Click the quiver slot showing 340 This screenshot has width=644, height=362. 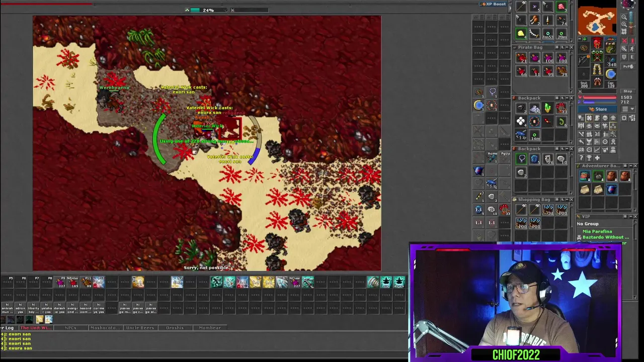(x=610, y=61)
